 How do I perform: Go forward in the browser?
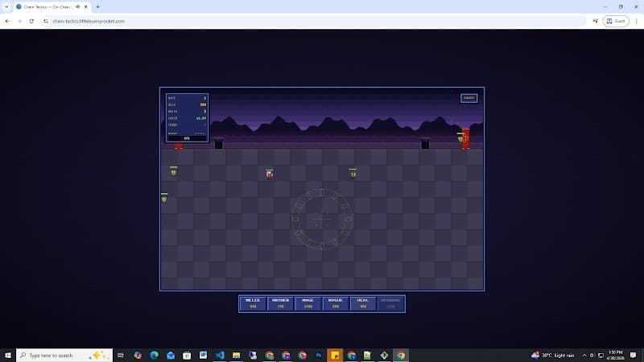click(19, 21)
